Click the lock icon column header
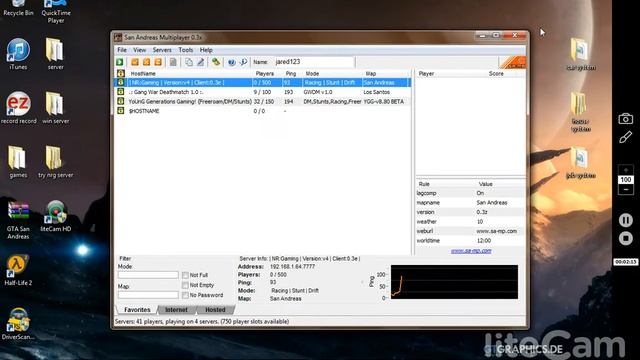This screenshot has height=360, width=640. coord(120,73)
